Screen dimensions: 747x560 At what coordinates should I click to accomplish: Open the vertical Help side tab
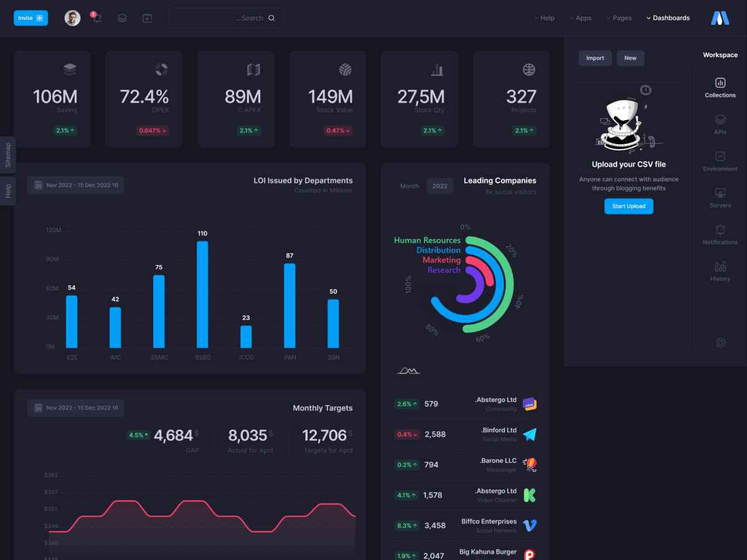(8, 191)
